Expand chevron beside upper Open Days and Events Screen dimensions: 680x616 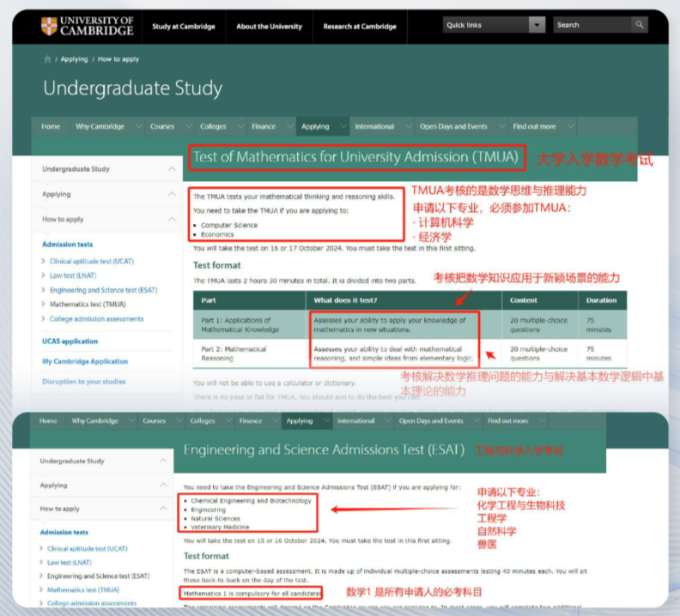point(501,126)
